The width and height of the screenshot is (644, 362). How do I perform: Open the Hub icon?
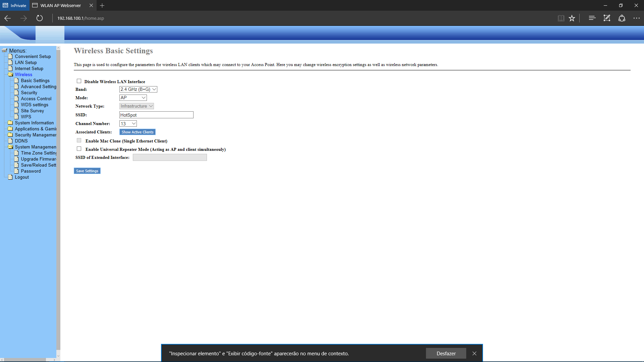click(x=592, y=18)
